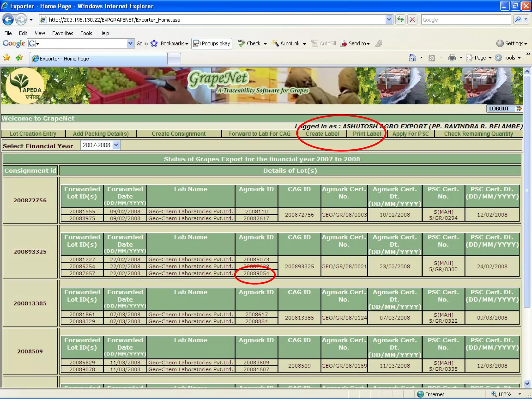Screen dimensions: 532x399
Task: Click the Apply For PSC link
Action: pyautogui.click(x=410, y=134)
